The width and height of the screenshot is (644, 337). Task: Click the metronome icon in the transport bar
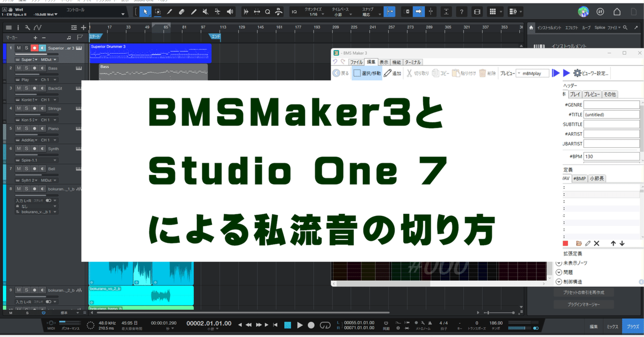[430, 323]
